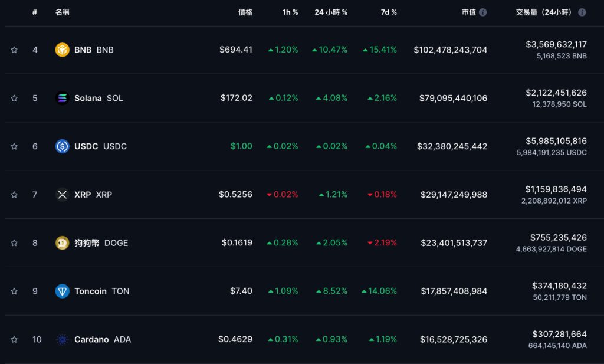Click the USDC coin logo icon

[x=62, y=146]
